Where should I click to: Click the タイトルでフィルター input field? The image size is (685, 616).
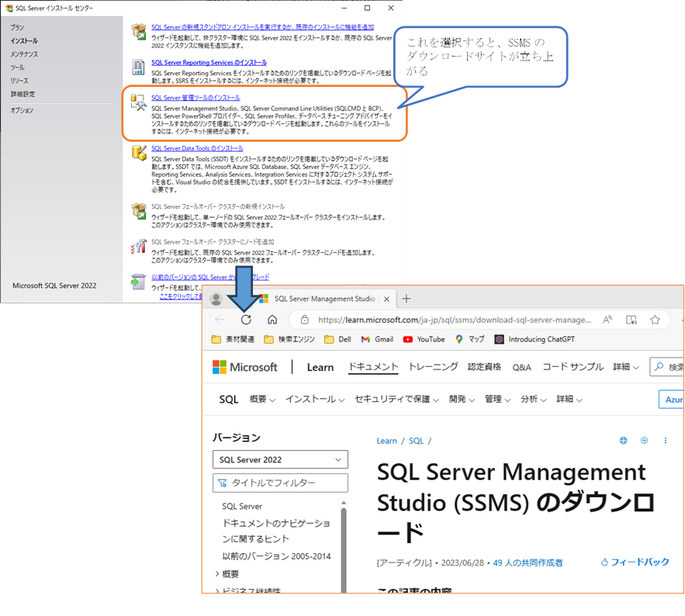[x=280, y=483]
